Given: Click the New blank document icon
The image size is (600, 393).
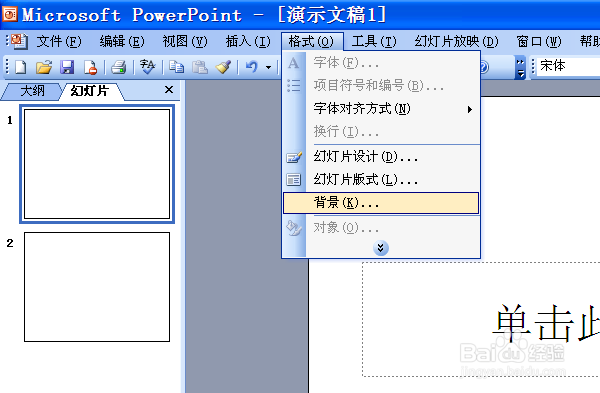Looking at the screenshot, I should point(21,67).
